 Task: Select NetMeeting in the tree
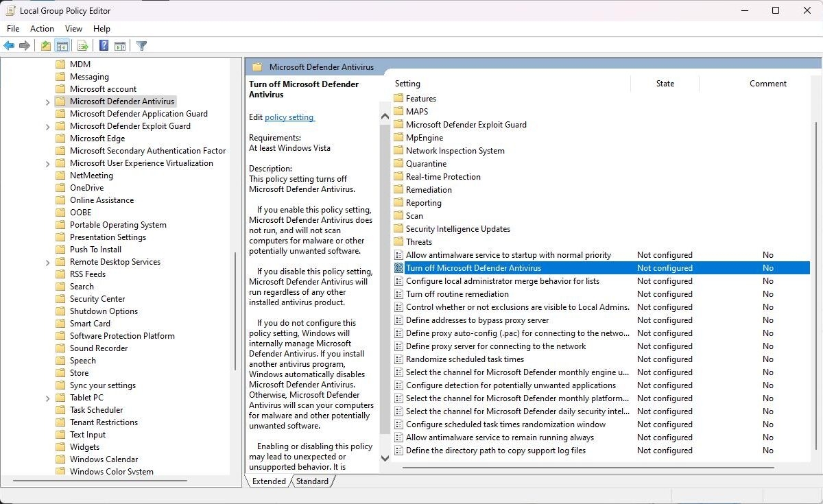pyautogui.click(x=91, y=176)
